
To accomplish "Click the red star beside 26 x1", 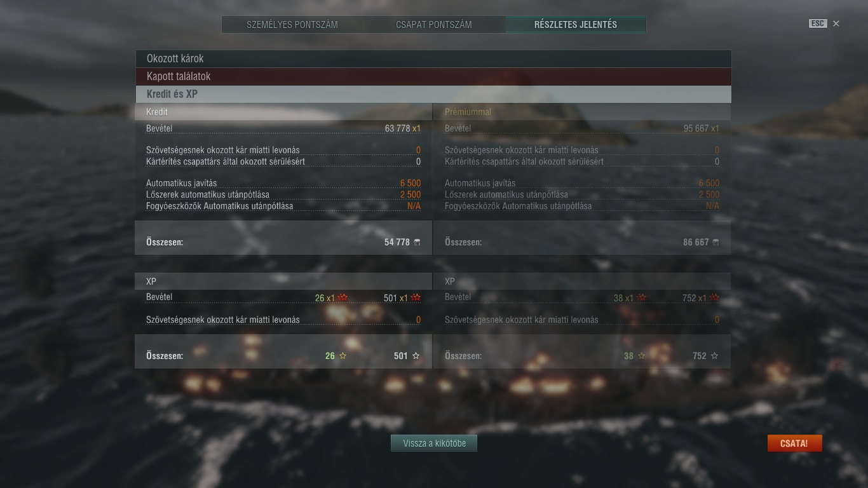I will (x=343, y=297).
